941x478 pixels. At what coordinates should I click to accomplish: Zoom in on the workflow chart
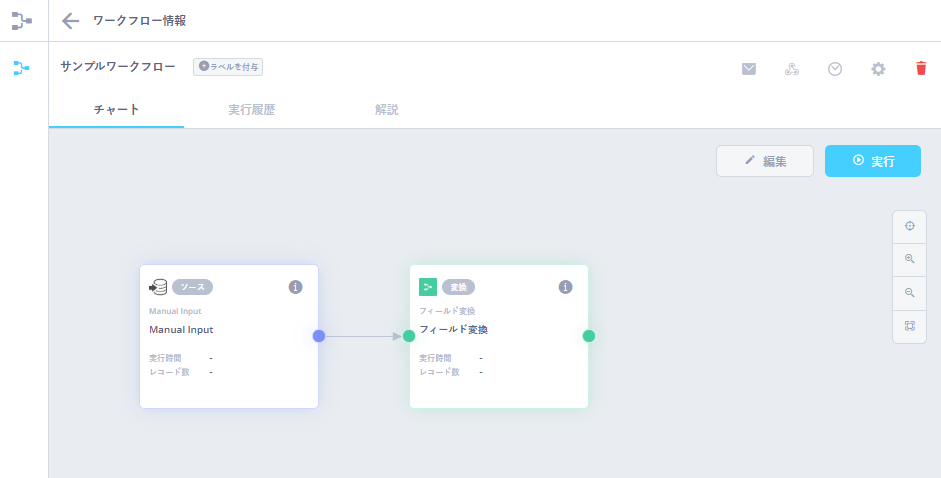pyautogui.click(x=909, y=259)
